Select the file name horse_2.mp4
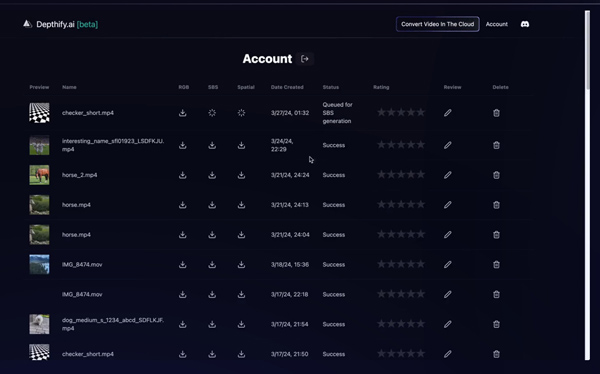 [80, 175]
